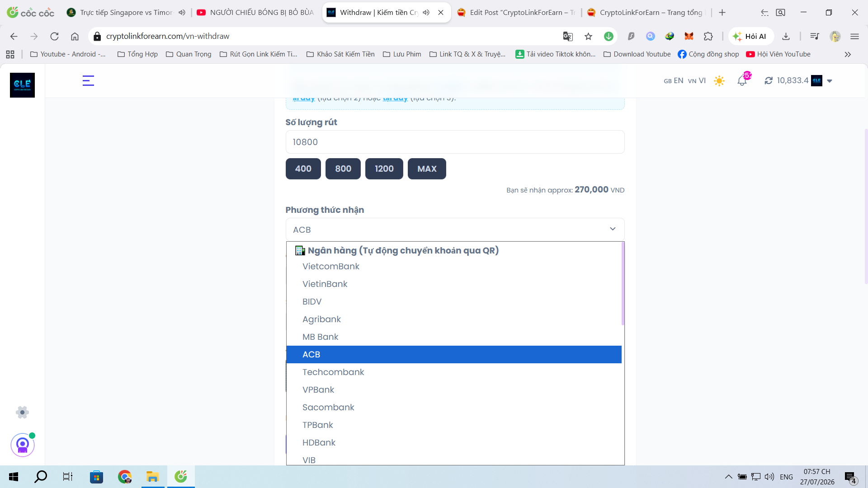Open Quan Trọng bookmark folder
868x488 pixels.
pos(189,54)
